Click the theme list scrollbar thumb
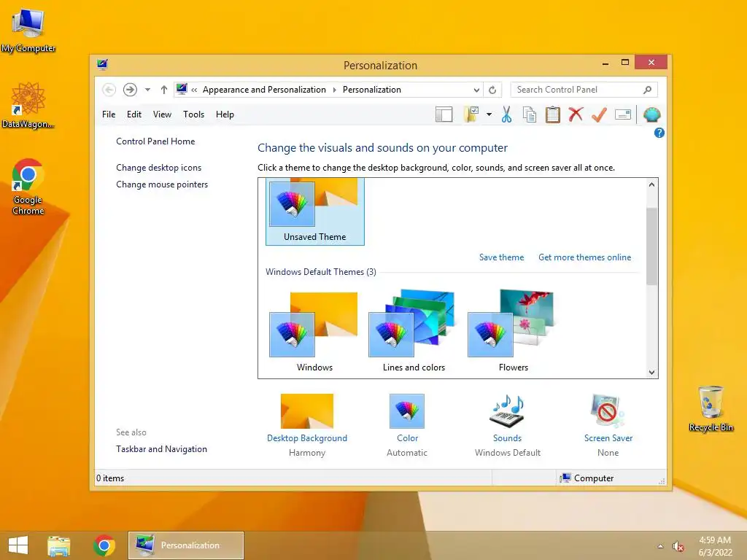Viewport: 747px width, 560px height. (651, 246)
